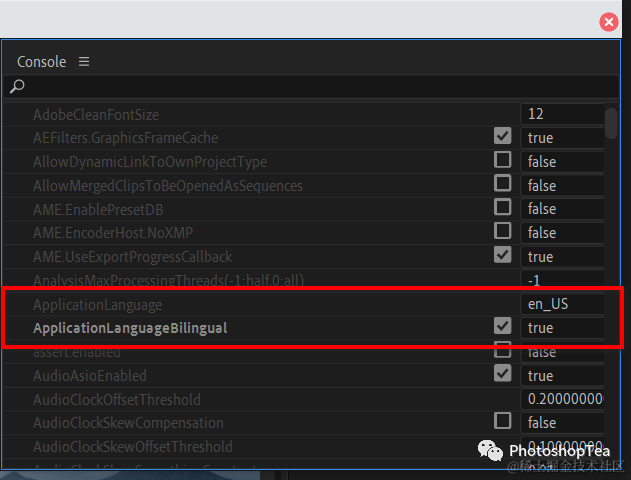Check the AME.EncoderHost.NoXMP checkbox

pyautogui.click(x=503, y=231)
